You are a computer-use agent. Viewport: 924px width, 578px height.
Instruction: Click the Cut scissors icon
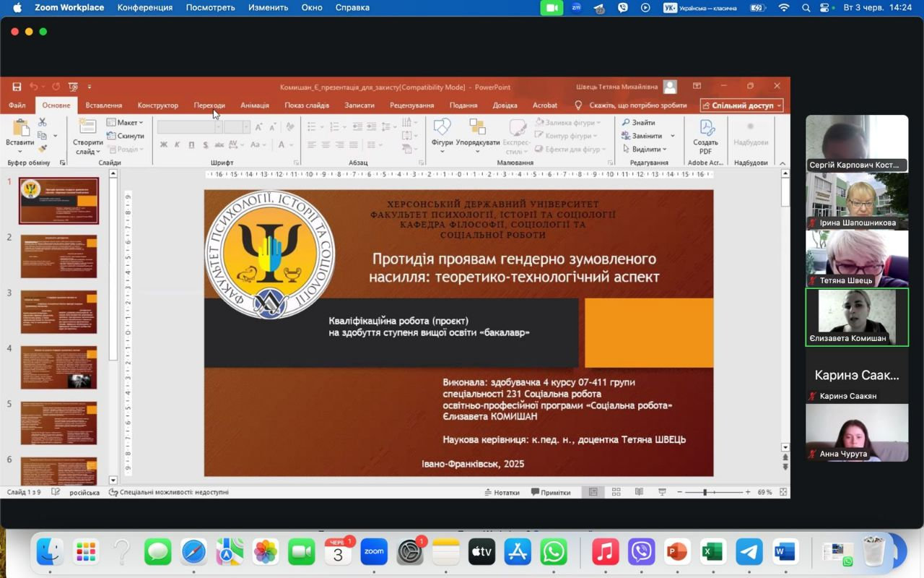tap(42, 122)
